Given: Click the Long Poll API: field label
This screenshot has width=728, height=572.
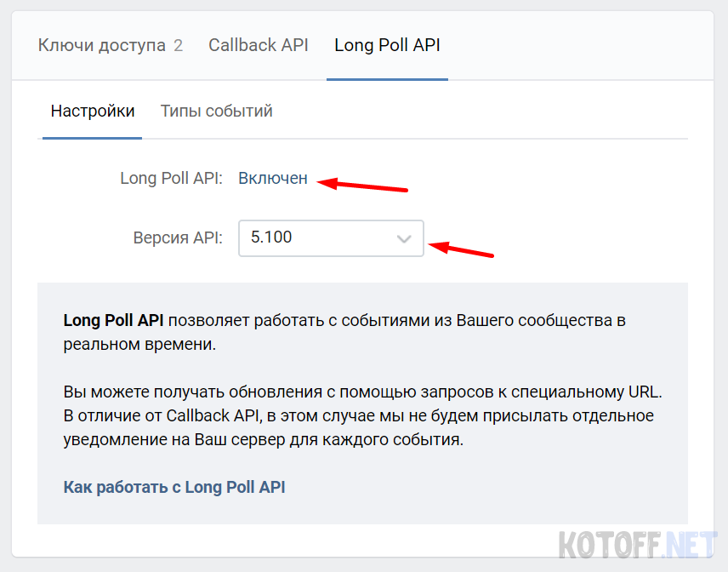Looking at the screenshot, I should pyautogui.click(x=171, y=179).
